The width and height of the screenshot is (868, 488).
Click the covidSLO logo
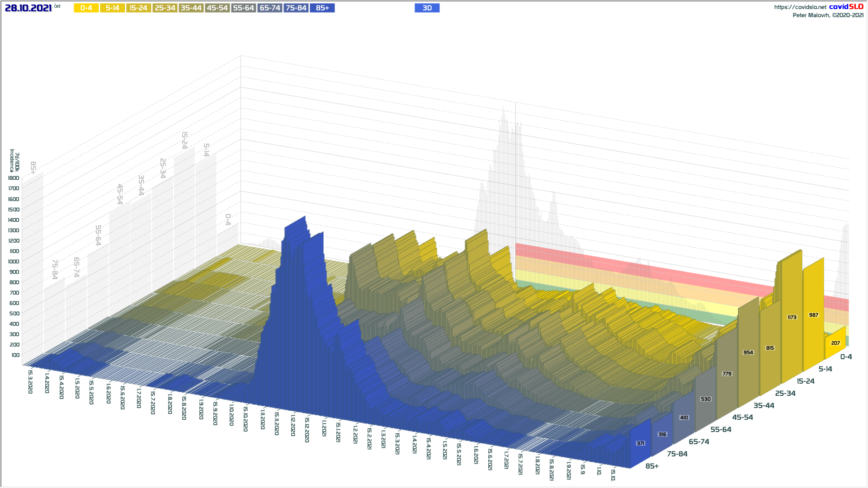(846, 7)
